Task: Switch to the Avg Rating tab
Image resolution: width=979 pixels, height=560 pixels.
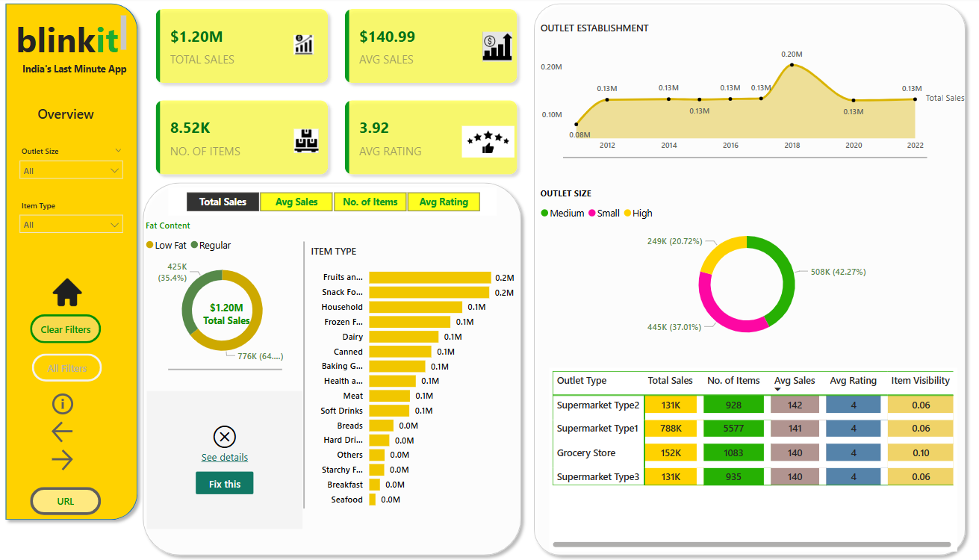Action: (x=444, y=202)
